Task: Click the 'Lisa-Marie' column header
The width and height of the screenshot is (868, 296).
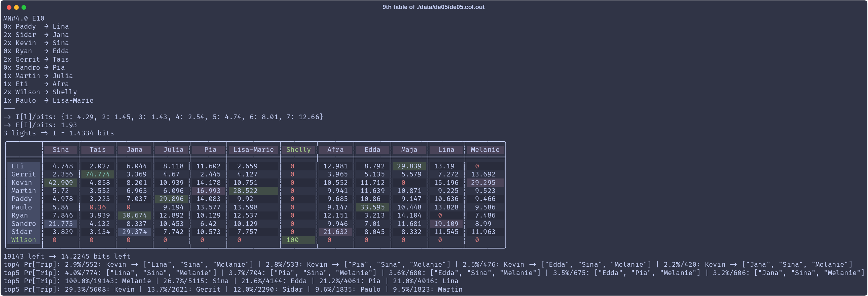Action: click(253, 150)
